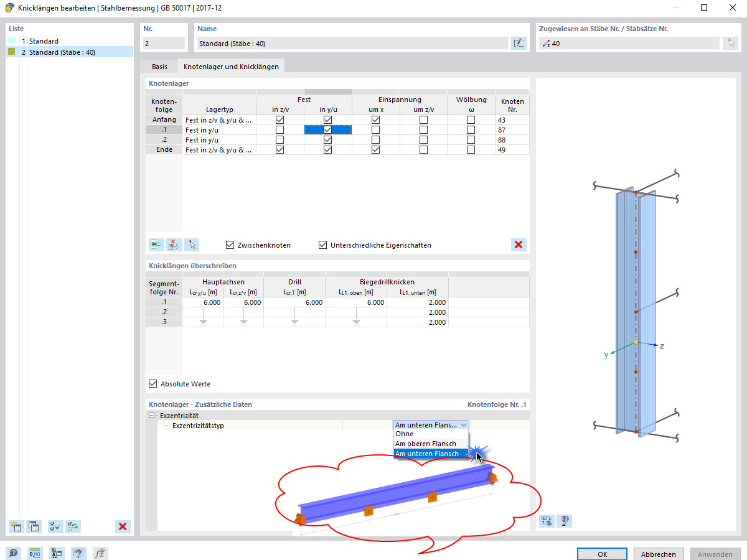Open the Exzentrizitätstyp dropdown arrow
This screenshot has height=560, width=747.
click(463, 425)
